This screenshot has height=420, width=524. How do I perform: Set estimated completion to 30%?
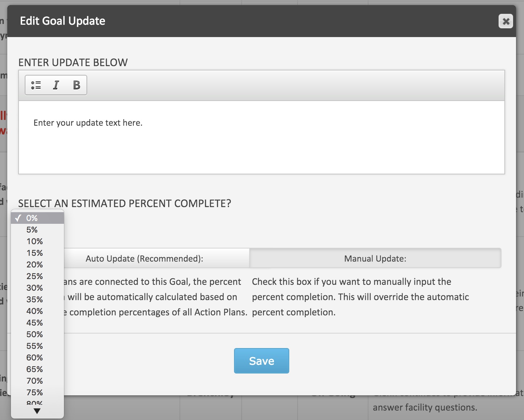37,288
